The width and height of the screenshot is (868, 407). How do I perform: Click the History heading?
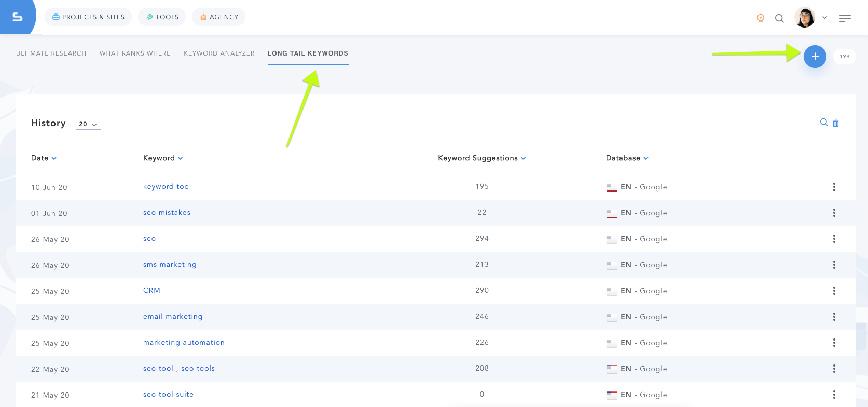[48, 123]
